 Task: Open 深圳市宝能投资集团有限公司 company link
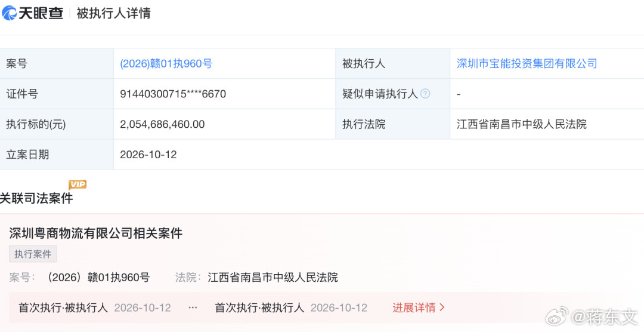(x=527, y=63)
